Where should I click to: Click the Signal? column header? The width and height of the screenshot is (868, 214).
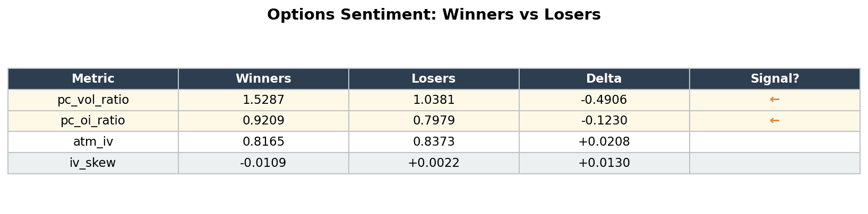point(775,79)
